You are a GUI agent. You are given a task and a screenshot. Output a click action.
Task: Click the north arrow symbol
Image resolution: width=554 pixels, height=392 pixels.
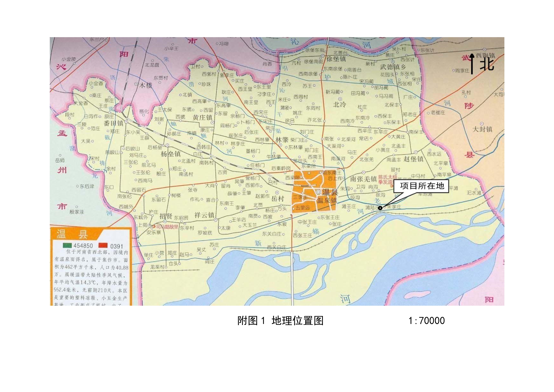[x=472, y=64]
